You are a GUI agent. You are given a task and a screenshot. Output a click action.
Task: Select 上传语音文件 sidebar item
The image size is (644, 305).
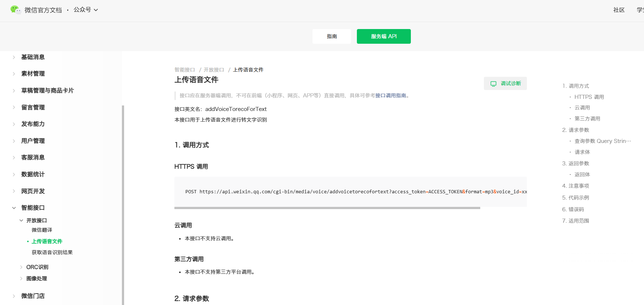tap(47, 241)
